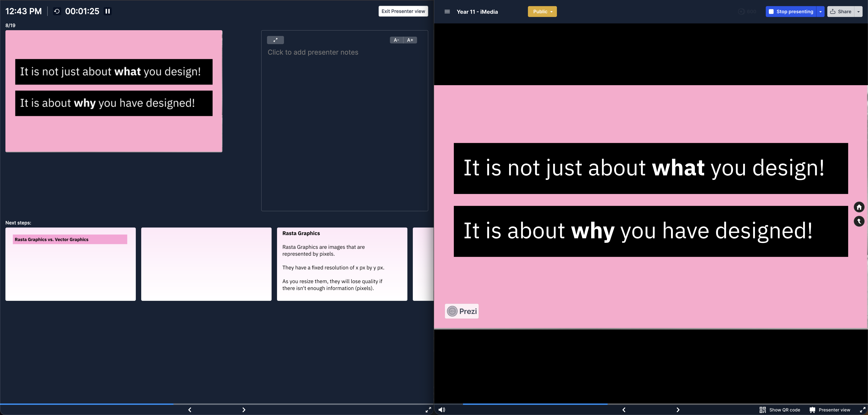
Task: Click the home overview icon
Action: [859, 207]
